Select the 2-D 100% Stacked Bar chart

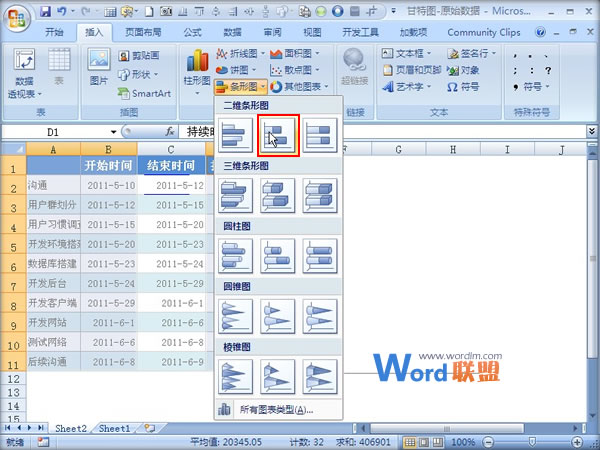click(x=320, y=135)
